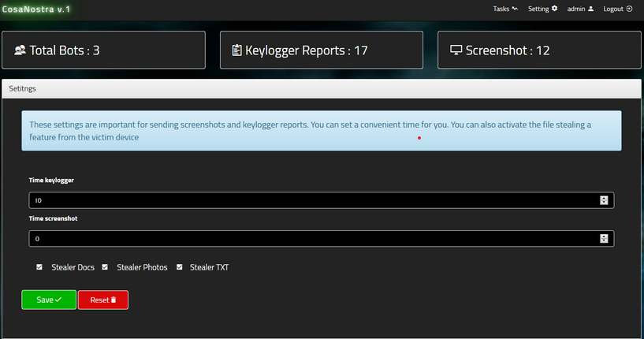Click the people icon in Total Bots card
The image size is (644, 339).
(x=20, y=50)
